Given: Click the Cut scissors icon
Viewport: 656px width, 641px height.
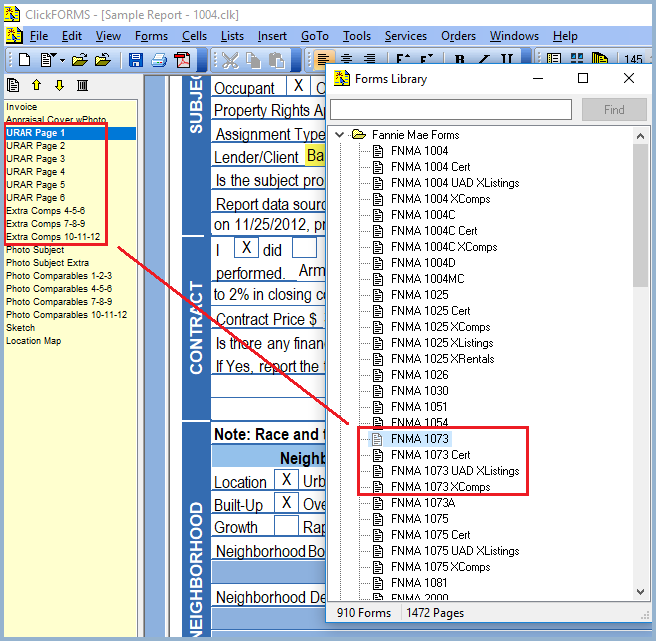Looking at the screenshot, I should 230,61.
